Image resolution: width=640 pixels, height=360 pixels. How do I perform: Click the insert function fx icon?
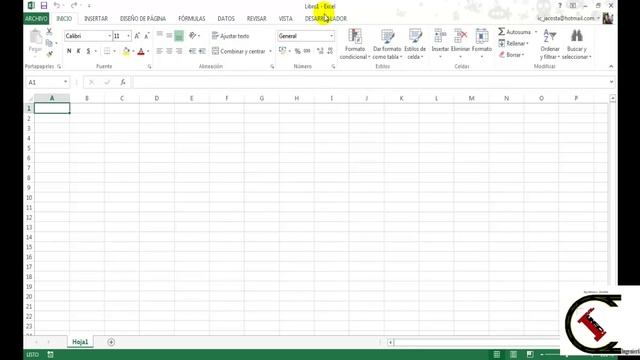pos(123,82)
